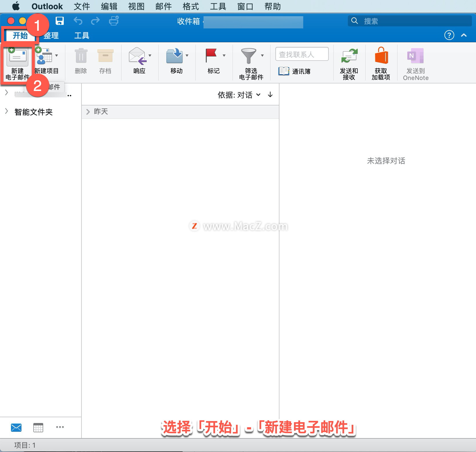Image resolution: width=476 pixels, height=452 pixels.
Task: Switch to Mail view icon at bottom
Action: coord(16,427)
